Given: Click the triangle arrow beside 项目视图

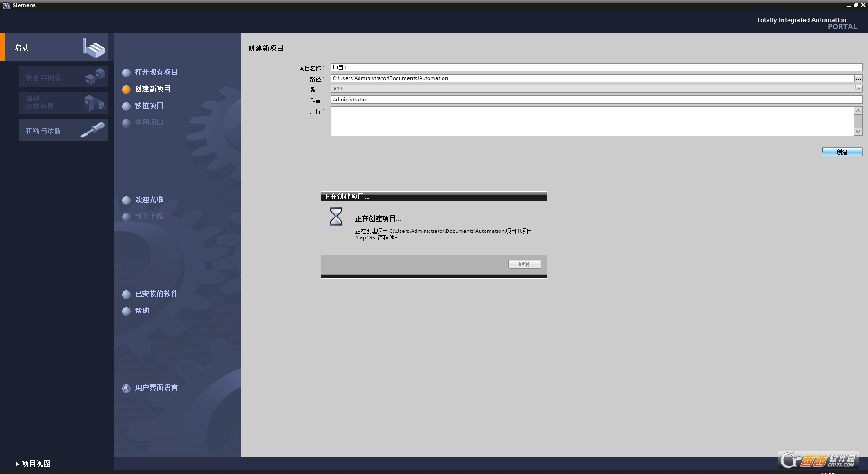Looking at the screenshot, I should [x=17, y=464].
